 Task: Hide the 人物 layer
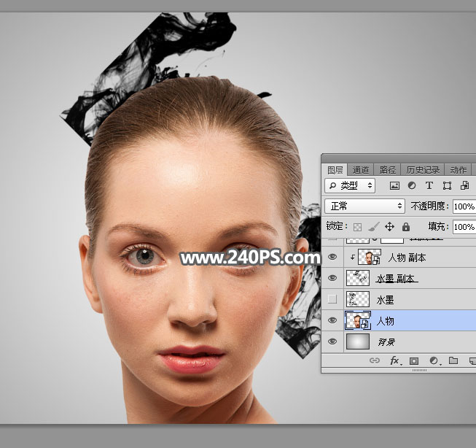[x=332, y=320]
